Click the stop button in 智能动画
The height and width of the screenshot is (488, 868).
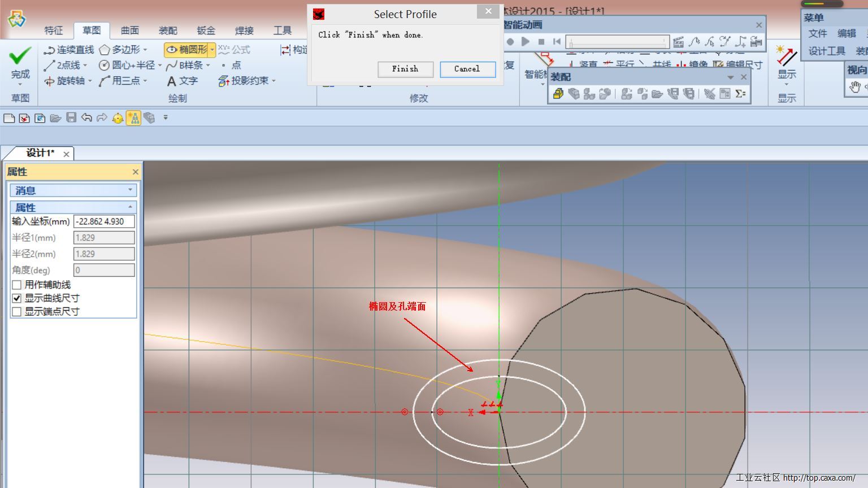click(541, 41)
